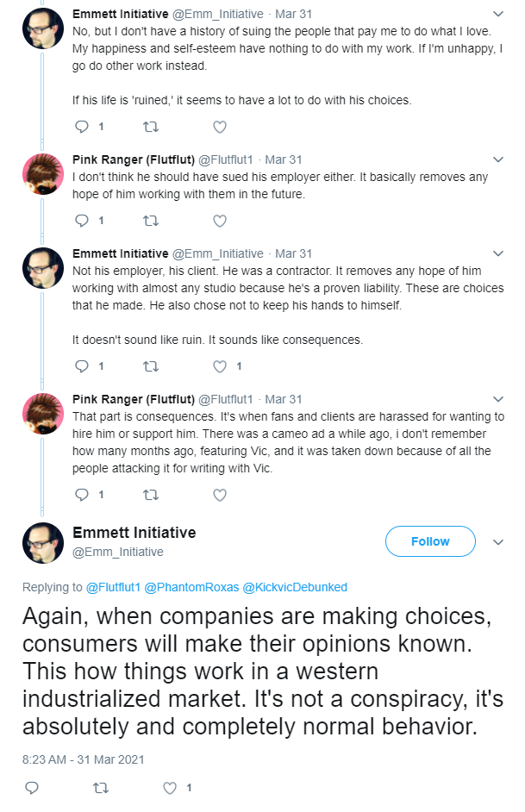The image size is (525, 812).
Task: Retweet the main tweet at the bottom
Action: pyautogui.click(x=101, y=788)
